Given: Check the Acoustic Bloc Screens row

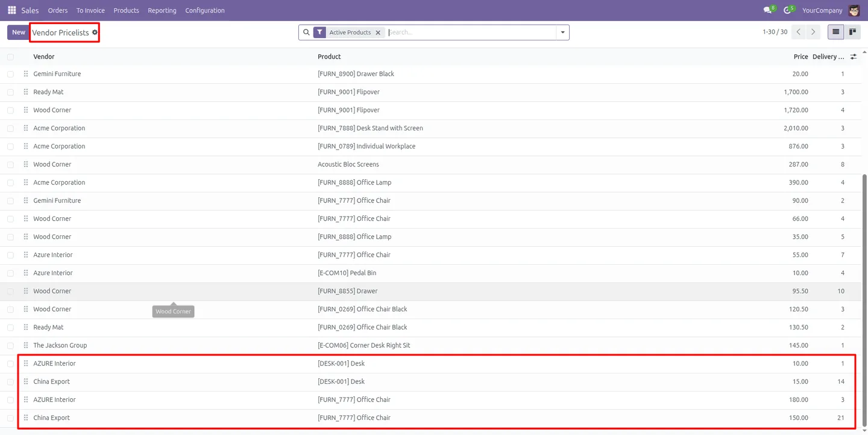Looking at the screenshot, I should 10,165.
